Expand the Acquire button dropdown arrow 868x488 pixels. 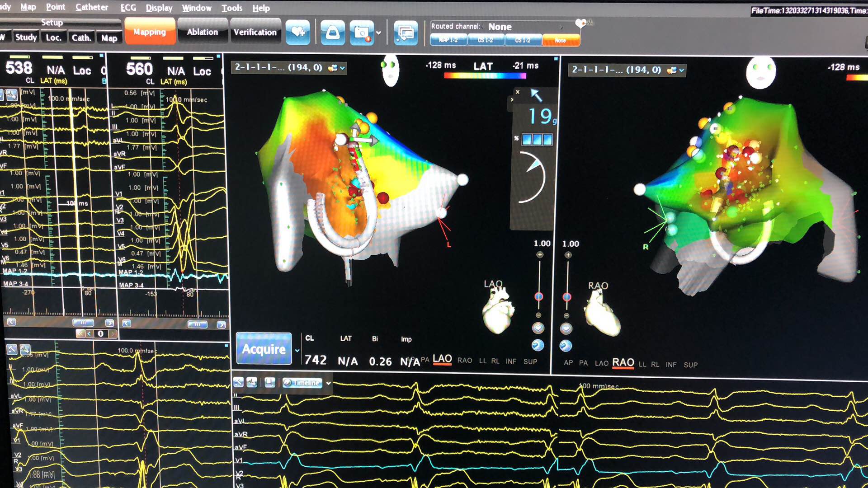click(x=297, y=351)
